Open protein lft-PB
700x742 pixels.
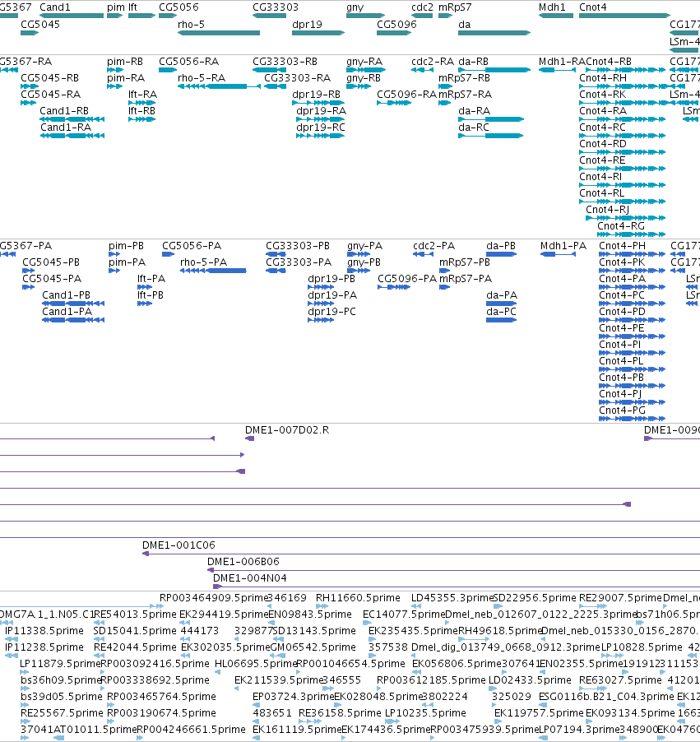pos(151,294)
